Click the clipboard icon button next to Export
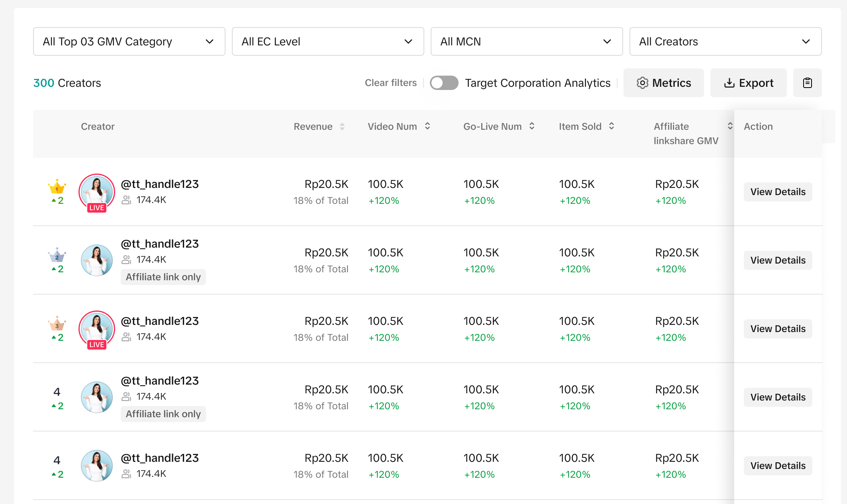The width and height of the screenshot is (847, 504). [x=807, y=83]
